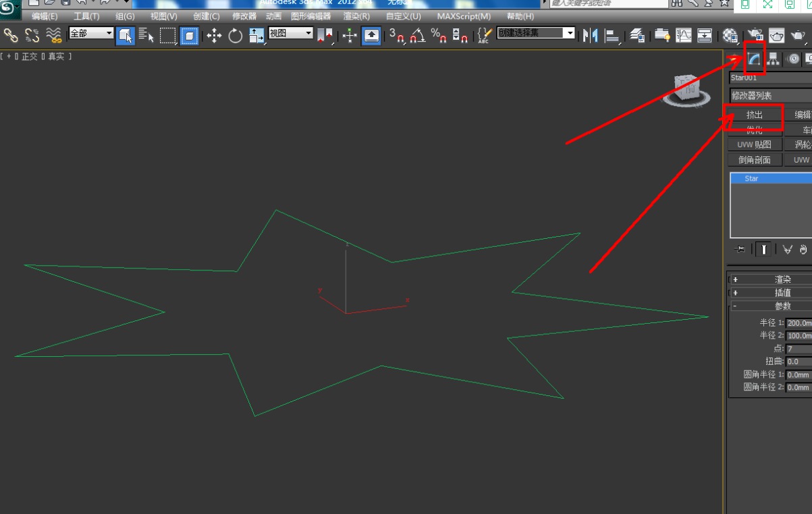
Task: Choose the Select Object tool
Action: coord(125,35)
